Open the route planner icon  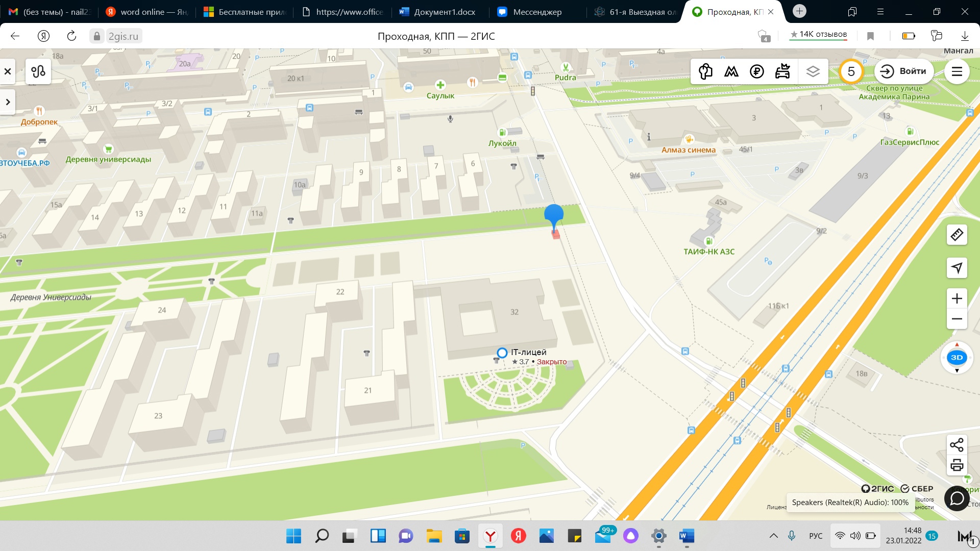coord(38,71)
